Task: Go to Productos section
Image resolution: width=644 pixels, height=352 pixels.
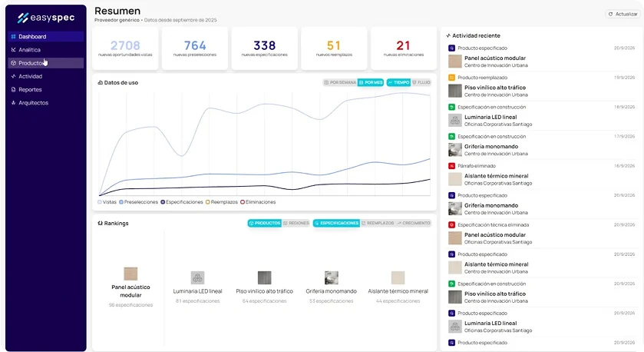Action: (x=45, y=63)
